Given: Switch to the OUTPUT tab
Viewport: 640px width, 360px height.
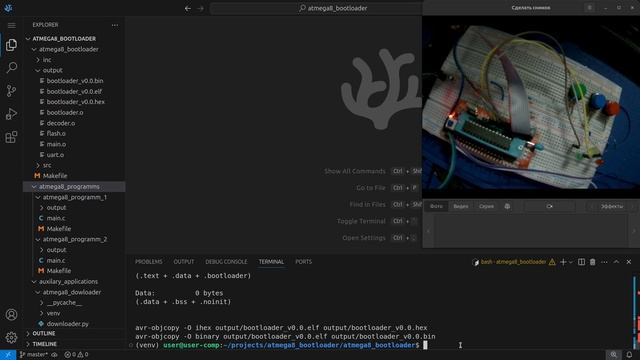Looking at the screenshot, I should (x=184, y=262).
